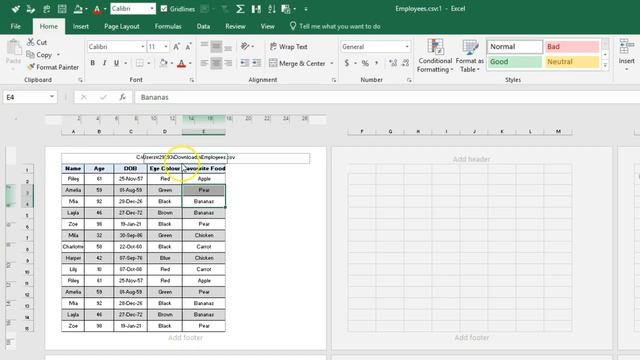Apply Percent Style
Screen dimensions: 640x360
click(x=365, y=63)
